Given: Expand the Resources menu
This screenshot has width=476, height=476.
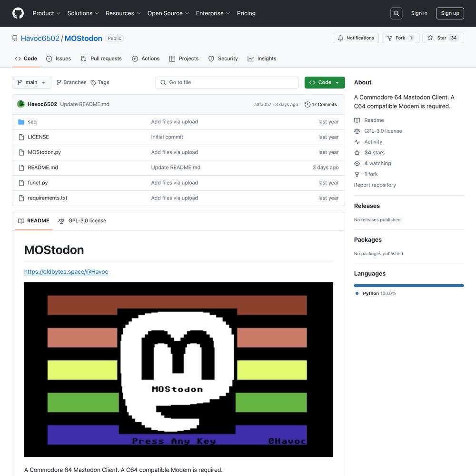Looking at the screenshot, I should (123, 13).
